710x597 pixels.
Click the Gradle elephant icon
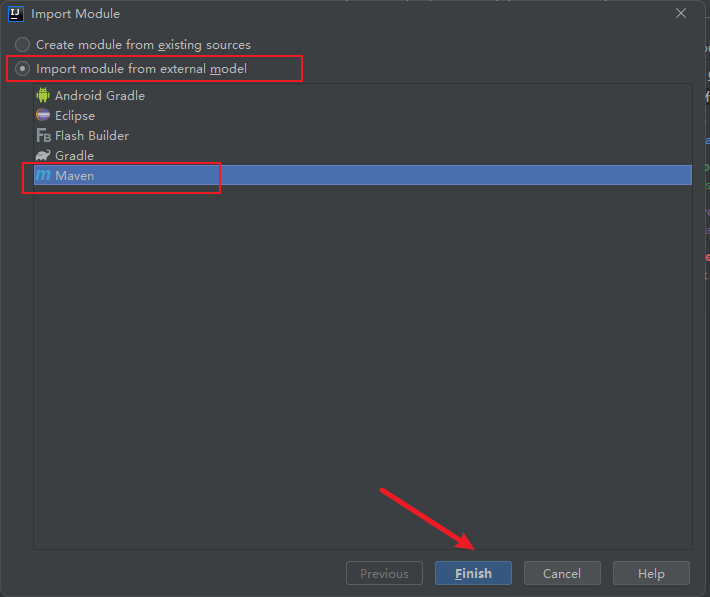click(x=43, y=155)
